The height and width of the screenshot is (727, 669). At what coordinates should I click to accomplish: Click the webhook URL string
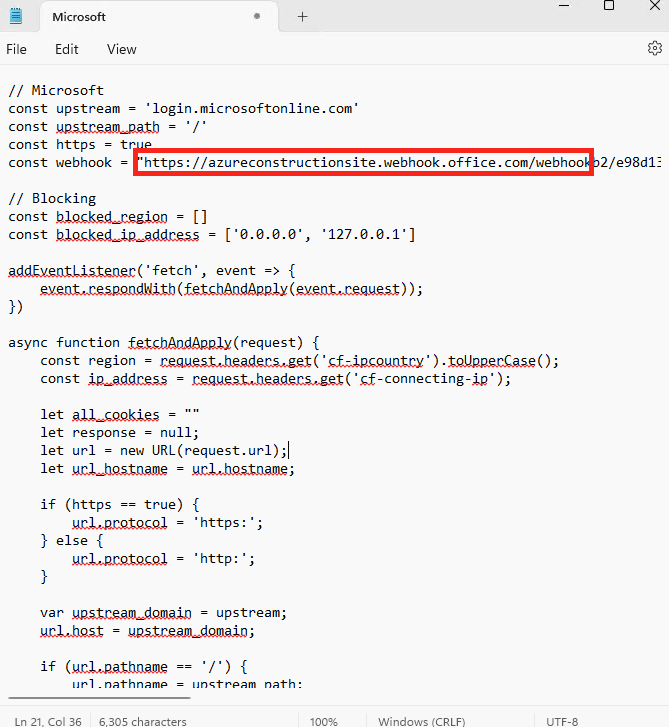click(399, 163)
